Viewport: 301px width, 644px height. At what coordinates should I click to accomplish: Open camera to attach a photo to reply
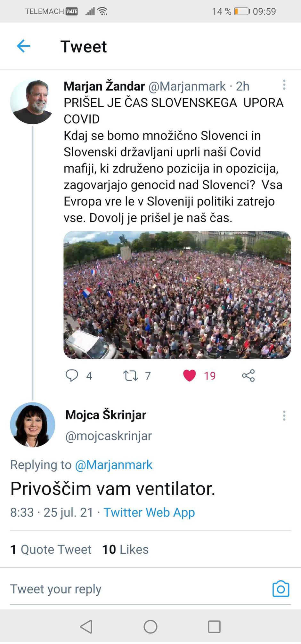point(281,589)
